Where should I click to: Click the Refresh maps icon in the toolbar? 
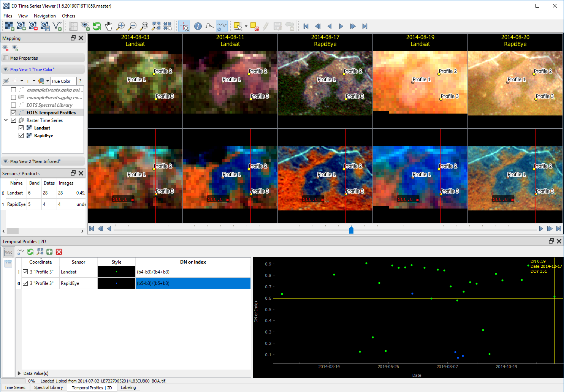pyautogui.click(x=97, y=26)
